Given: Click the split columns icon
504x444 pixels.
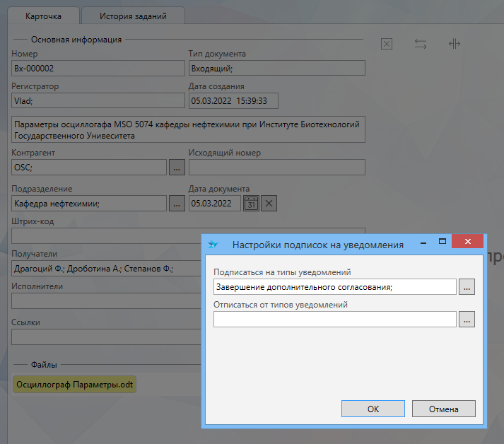Looking at the screenshot, I should click(455, 44).
